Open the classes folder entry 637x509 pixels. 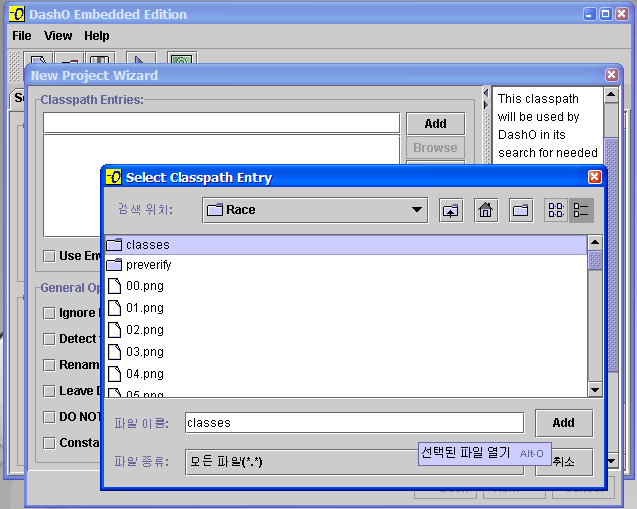coord(346,245)
